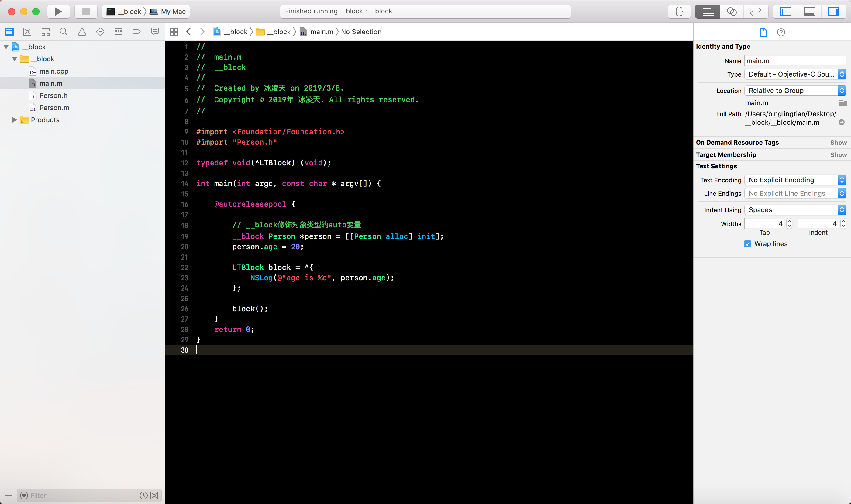
Task: Open the Test navigator
Action: pyautogui.click(x=100, y=32)
